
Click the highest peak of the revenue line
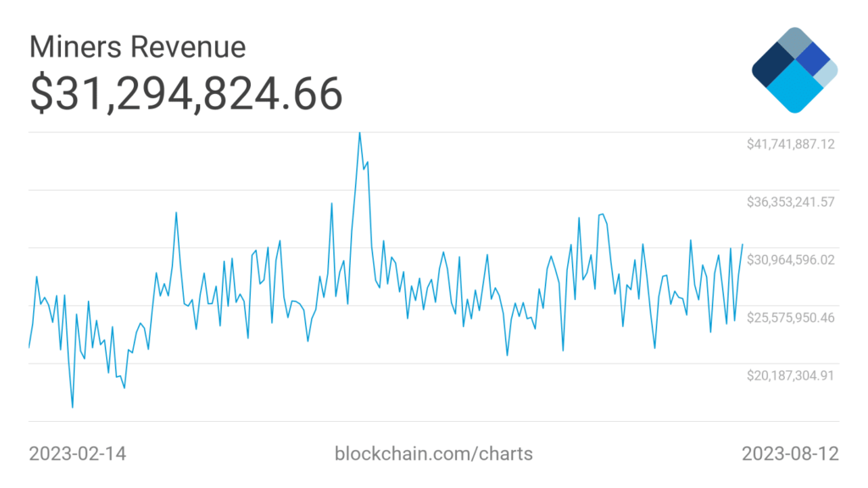[x=359, y=133]
